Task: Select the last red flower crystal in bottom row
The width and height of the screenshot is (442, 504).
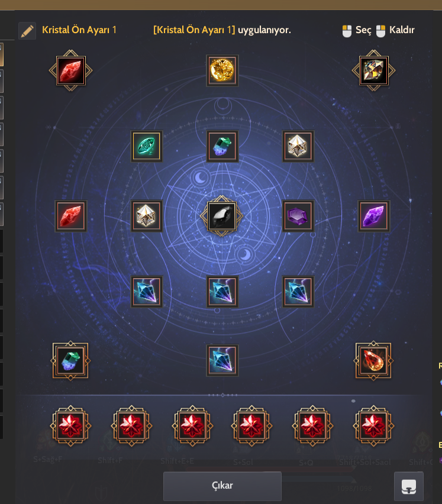Action: 373,426
